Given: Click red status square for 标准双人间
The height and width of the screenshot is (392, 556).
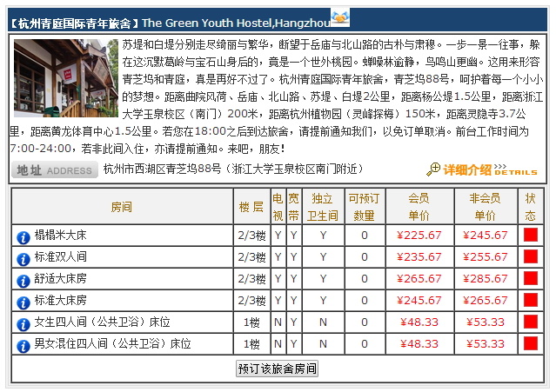Looking at the screenshot, I should (531, 256).
